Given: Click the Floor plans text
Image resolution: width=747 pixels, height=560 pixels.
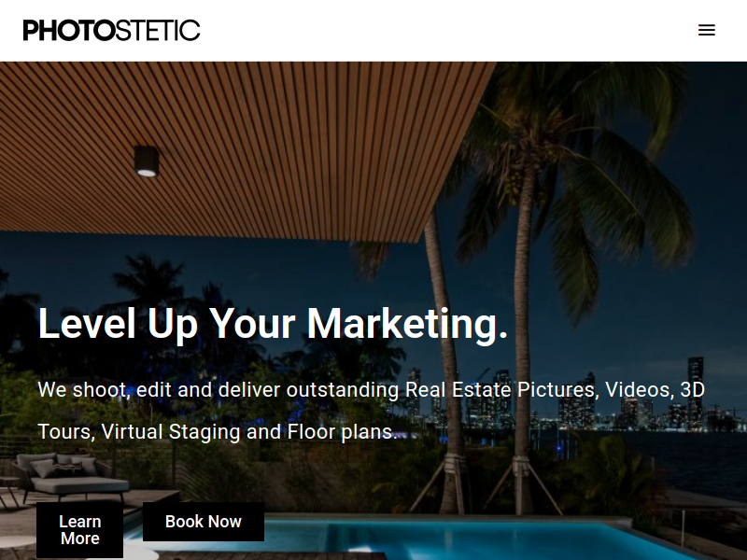Looking at the screenshot, I should click(x=340, y=432).
